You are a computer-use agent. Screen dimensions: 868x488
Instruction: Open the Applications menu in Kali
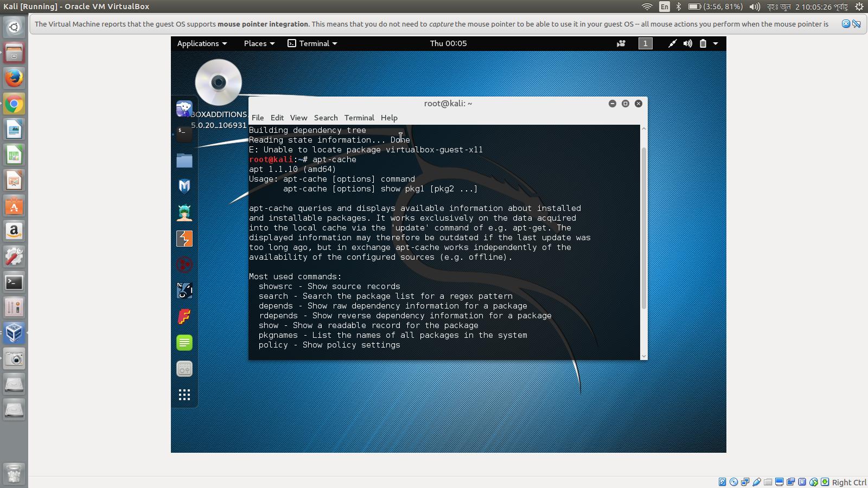(x=201, y=43)
